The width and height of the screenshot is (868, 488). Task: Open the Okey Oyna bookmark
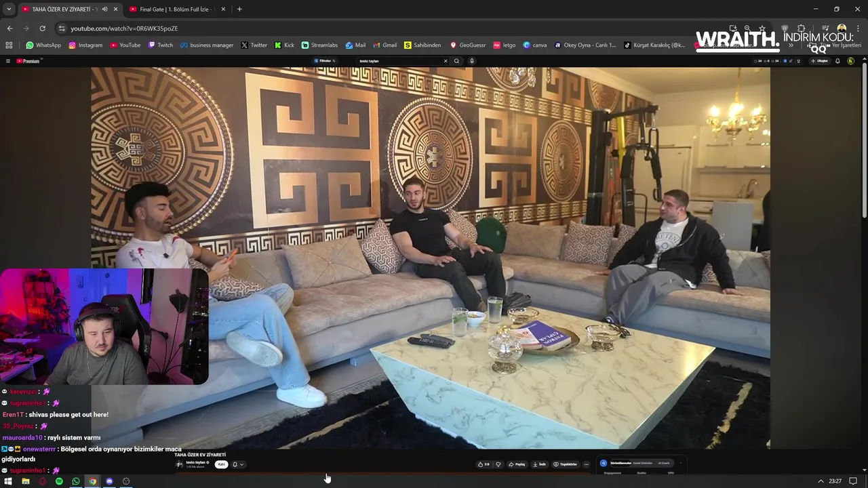coord(585,45)
